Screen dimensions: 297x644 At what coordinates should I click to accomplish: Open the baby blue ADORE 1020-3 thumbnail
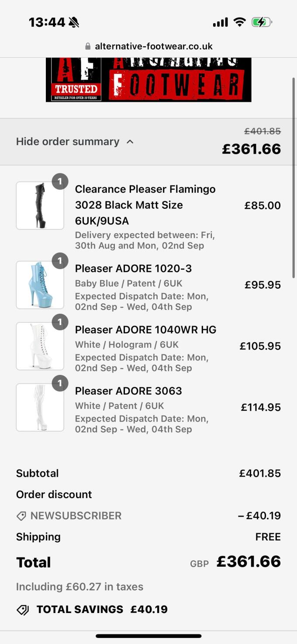(40, 285)
